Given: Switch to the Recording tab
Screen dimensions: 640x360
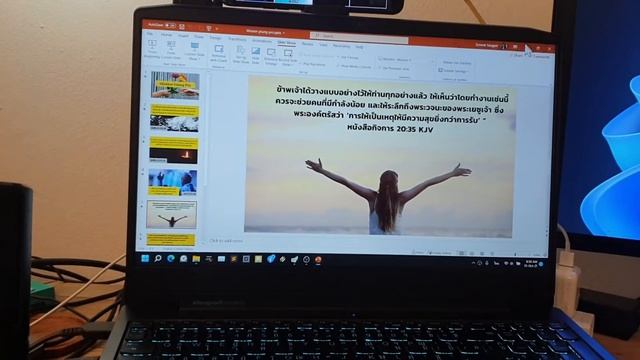Looking at the screenshot, I should 341,45.
